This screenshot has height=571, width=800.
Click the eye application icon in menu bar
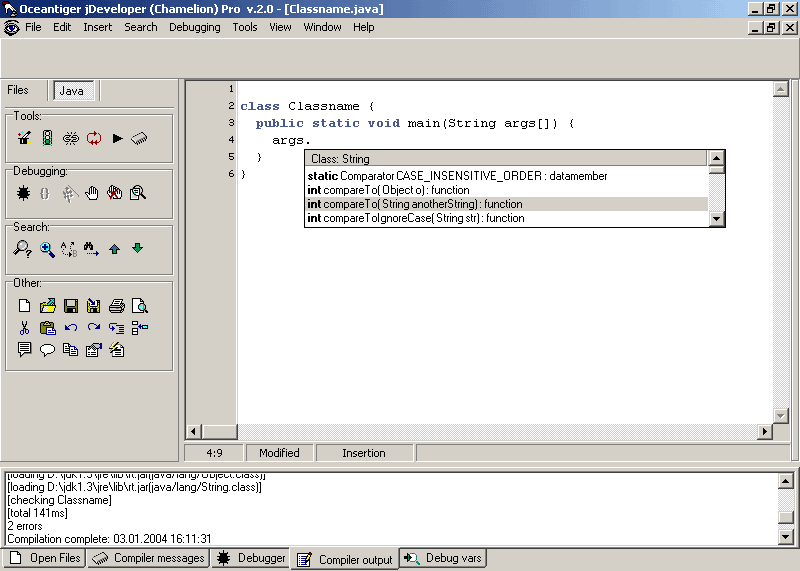[11, 27]
